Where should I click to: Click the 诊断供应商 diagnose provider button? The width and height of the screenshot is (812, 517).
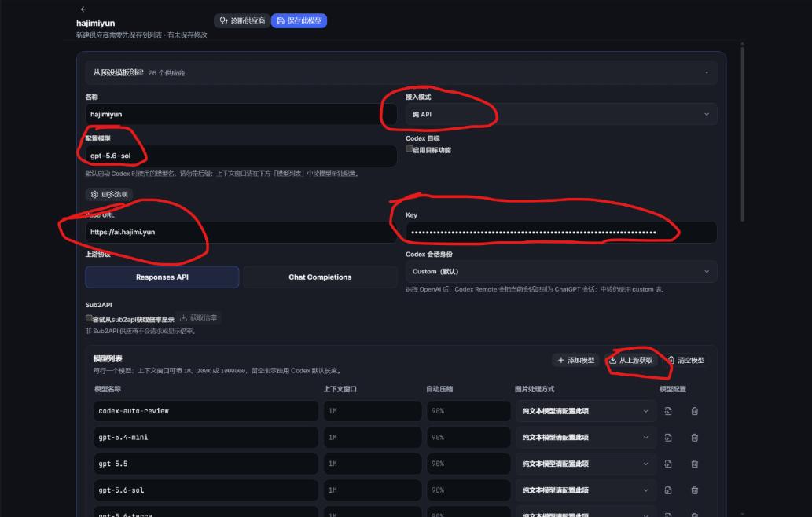coord(242,20)
